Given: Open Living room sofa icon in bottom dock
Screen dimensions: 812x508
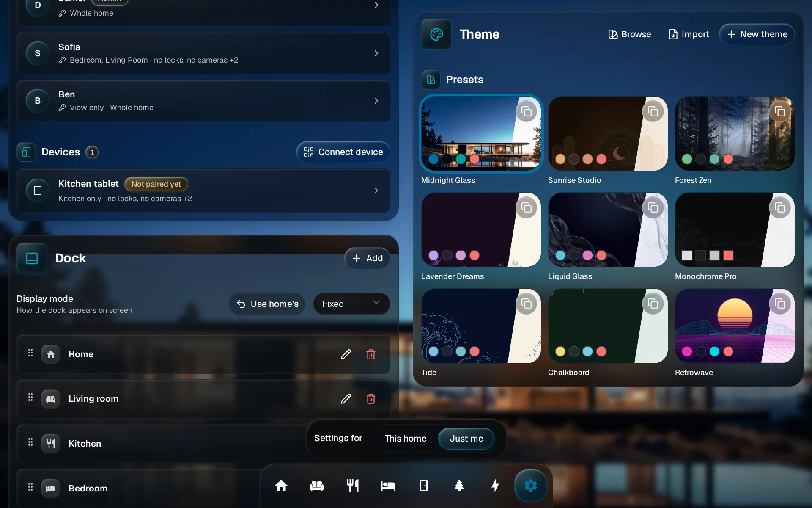Looking at the screenshot, I should tap(317, 486).
